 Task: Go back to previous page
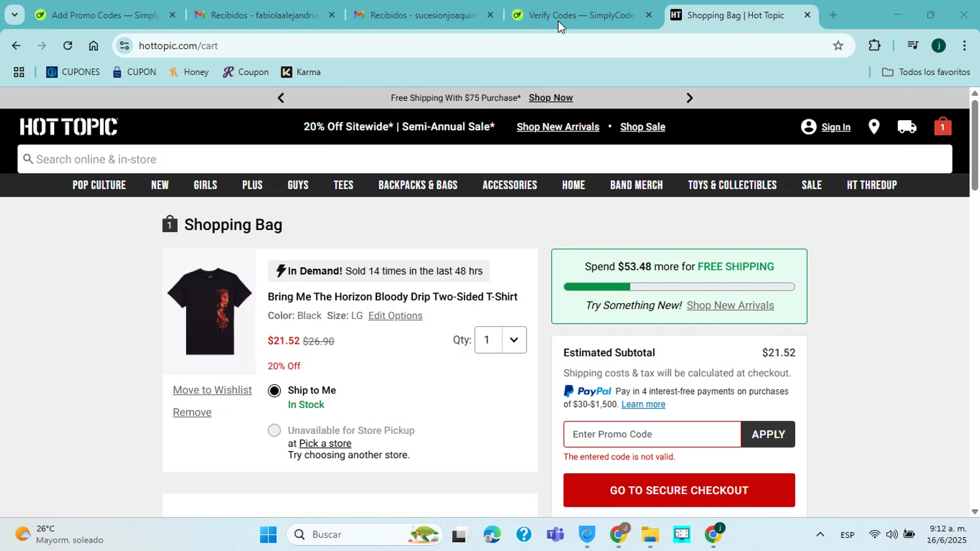point(16,46)
